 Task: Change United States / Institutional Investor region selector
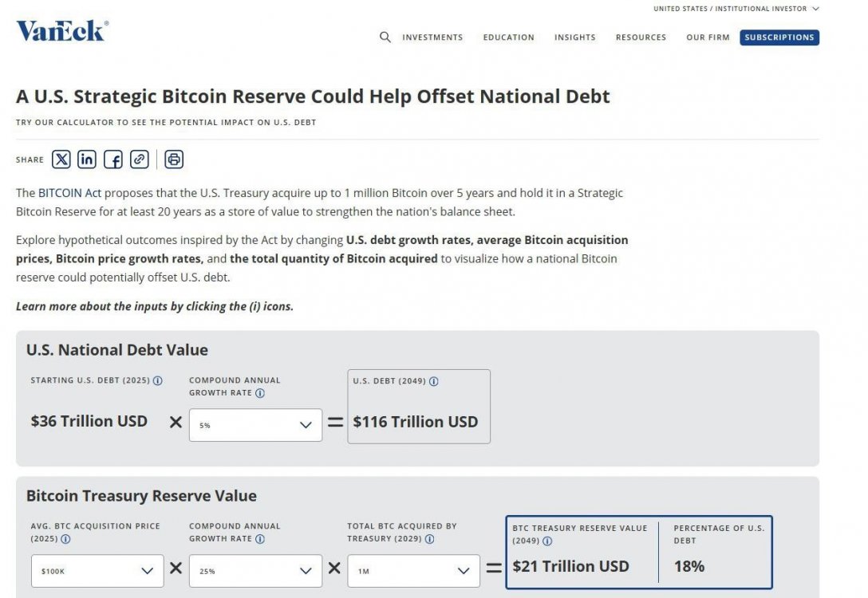click(x=736, y=9)
